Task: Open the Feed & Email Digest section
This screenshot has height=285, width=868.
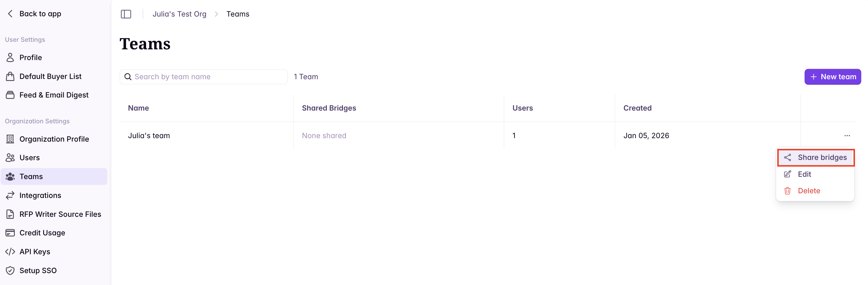Action: click(x=54, y=95)
